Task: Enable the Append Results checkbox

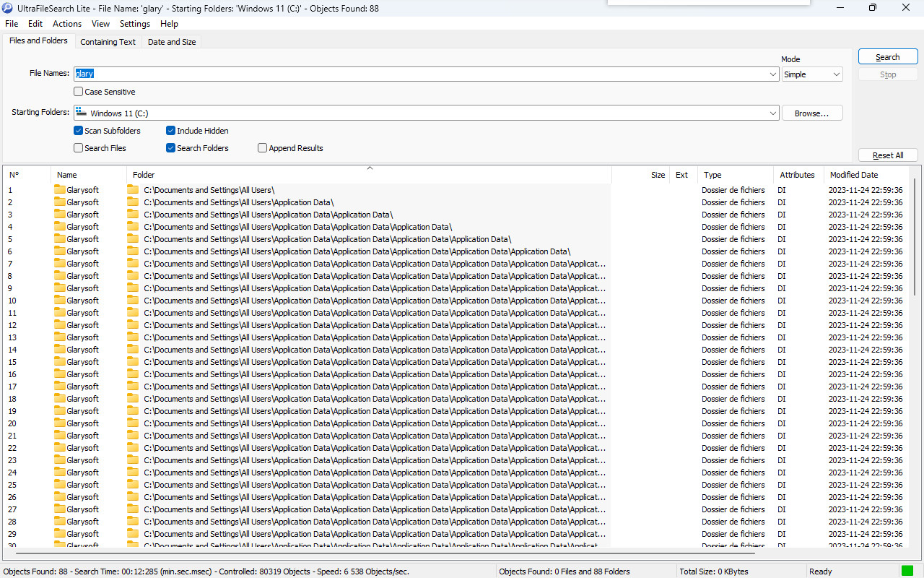Action: pos(263,148)
